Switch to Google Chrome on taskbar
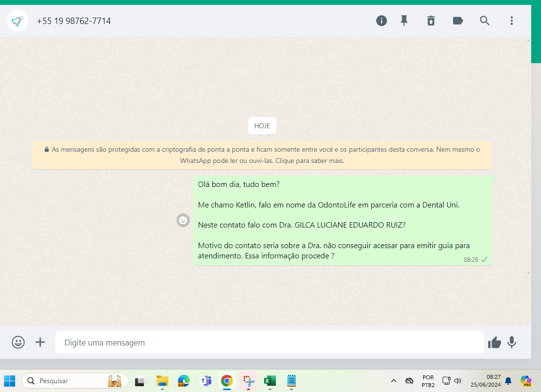 pos(226,381)
